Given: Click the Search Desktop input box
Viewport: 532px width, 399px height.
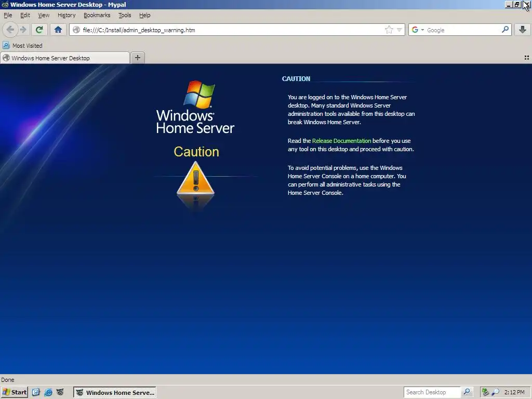Looking at the screenshot, I should pyautogui.click(x=432, y=392).
